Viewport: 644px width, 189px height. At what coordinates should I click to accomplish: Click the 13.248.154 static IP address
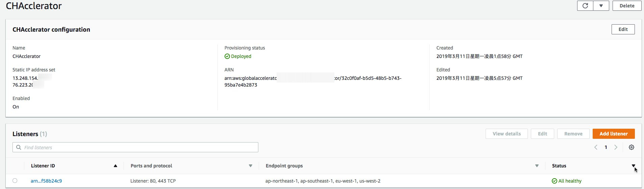[x=25, y=78]
